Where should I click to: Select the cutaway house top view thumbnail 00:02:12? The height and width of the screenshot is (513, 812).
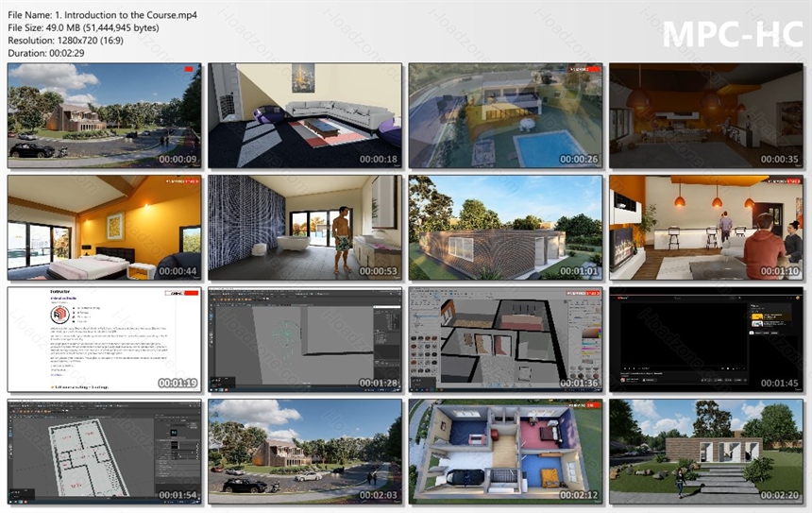pyautogui.click(x=505, y=452)
